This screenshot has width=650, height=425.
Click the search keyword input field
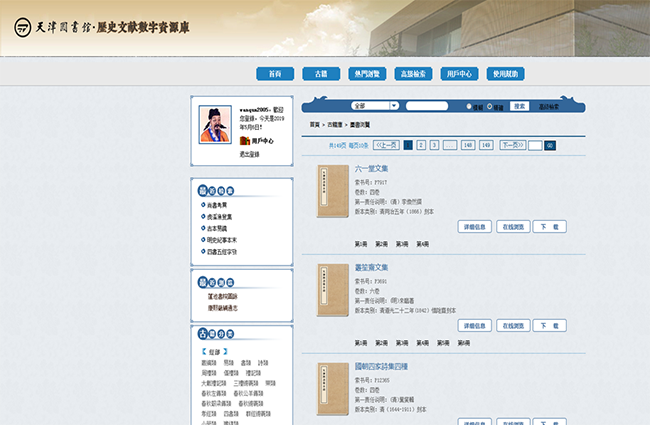coord(427,106)
